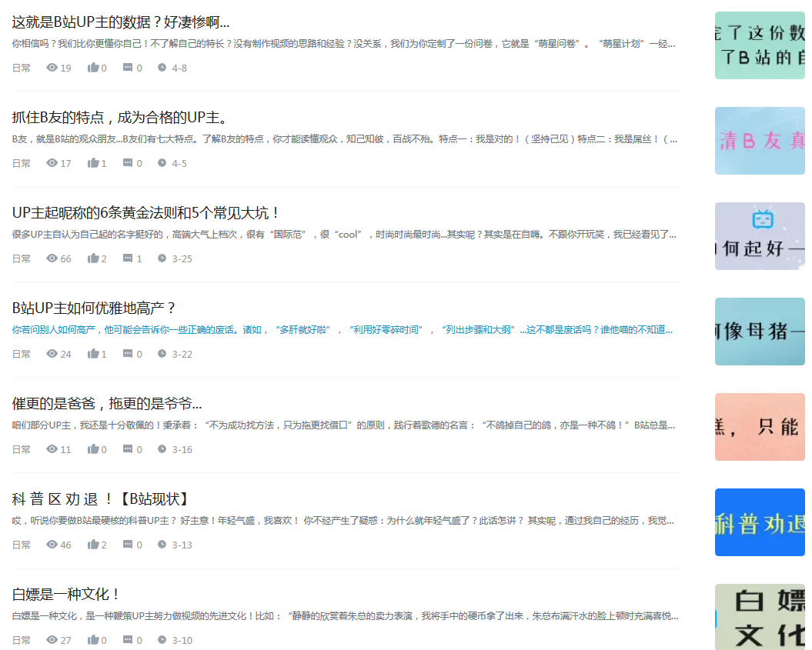Screen dimensions: 812x650
Task: Click 日常 tag under 抓住B友的特点
Action: pos(22,163)
